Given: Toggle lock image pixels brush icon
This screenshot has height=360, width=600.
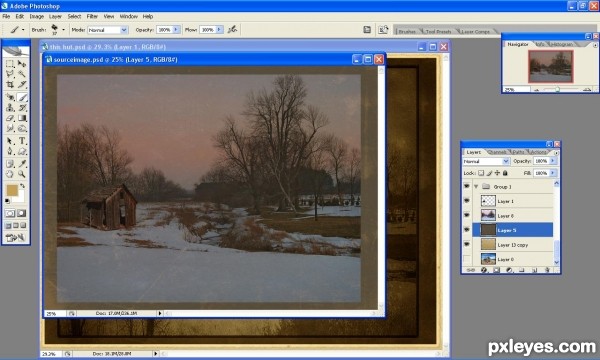Looking at the screenshot, I should click(x=489, y=173).
